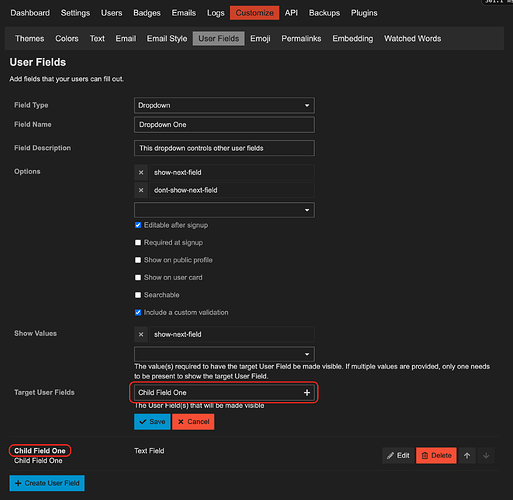Edit the Child Field One user field
513x500 pixels.
point(398,455)
